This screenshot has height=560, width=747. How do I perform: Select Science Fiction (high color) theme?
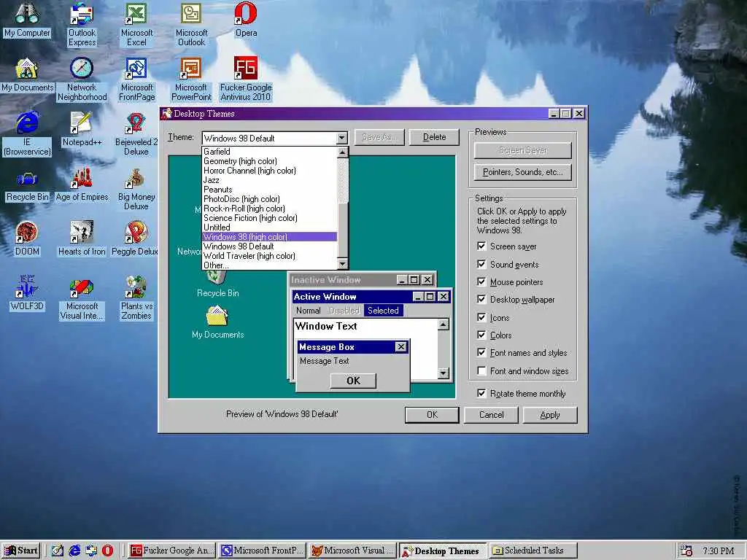pyautogui.click(x=270, y=218)
